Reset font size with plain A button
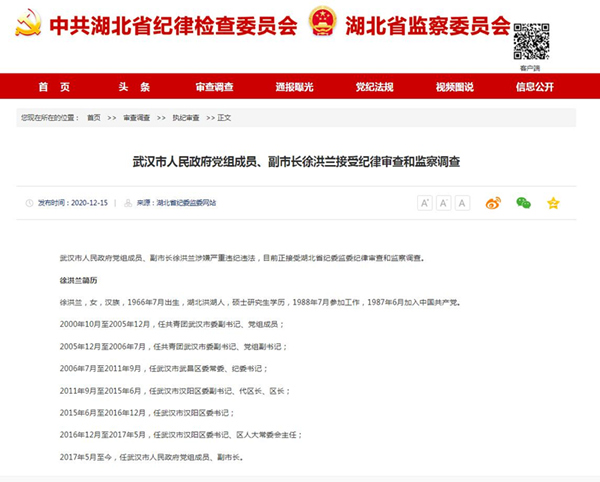 (x=462, y=203)
